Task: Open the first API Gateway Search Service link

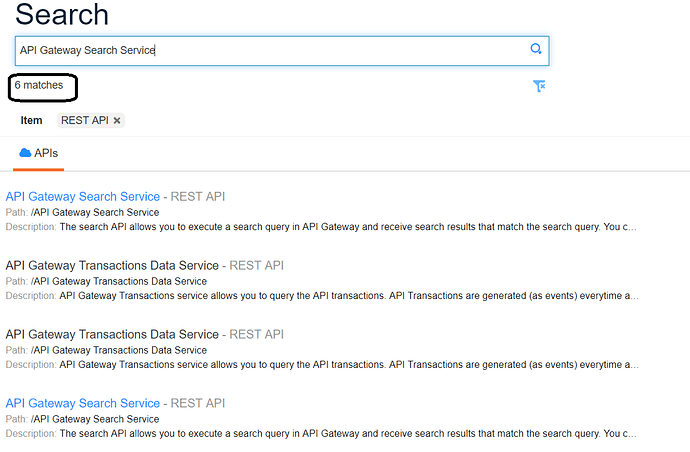Action: pyautogui.click(x=83, y=196)
